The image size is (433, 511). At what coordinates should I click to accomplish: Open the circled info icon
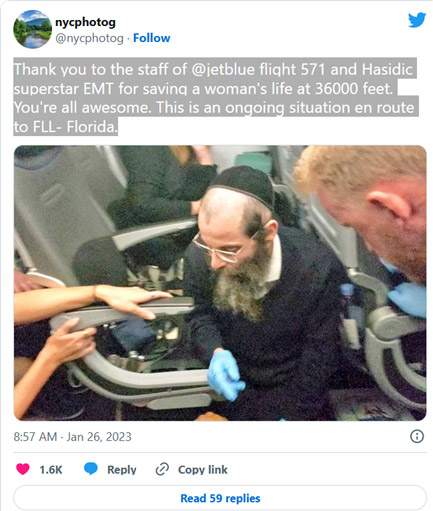(x=417, y=436)
